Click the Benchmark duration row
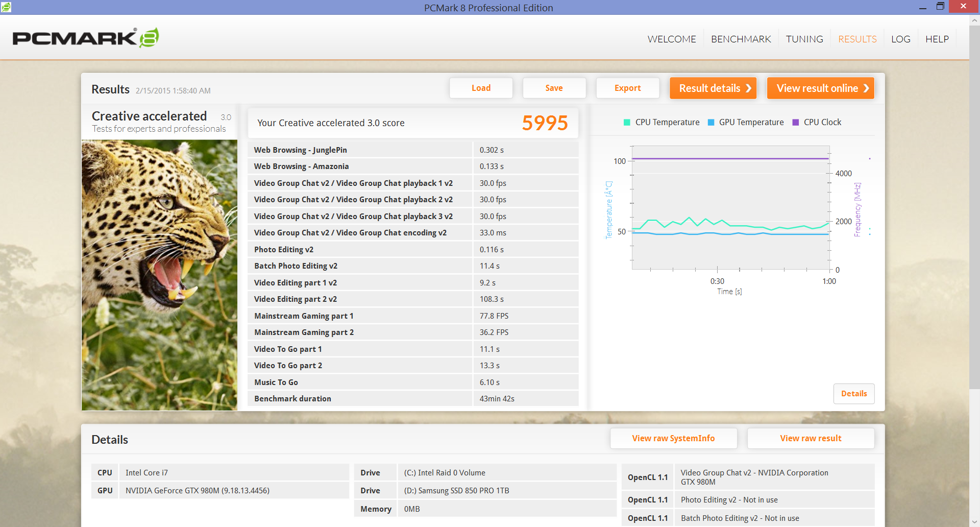This screenshot has width=980, height=527. pos(413,399)
